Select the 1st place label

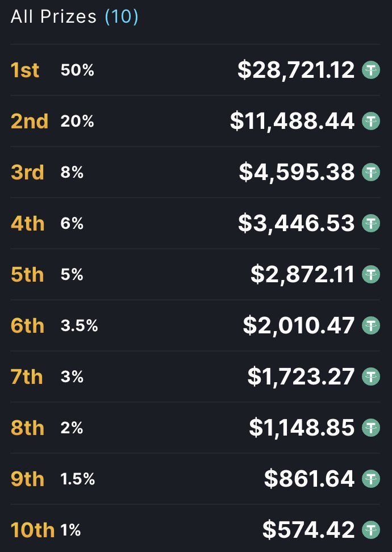tap(25, 70)
